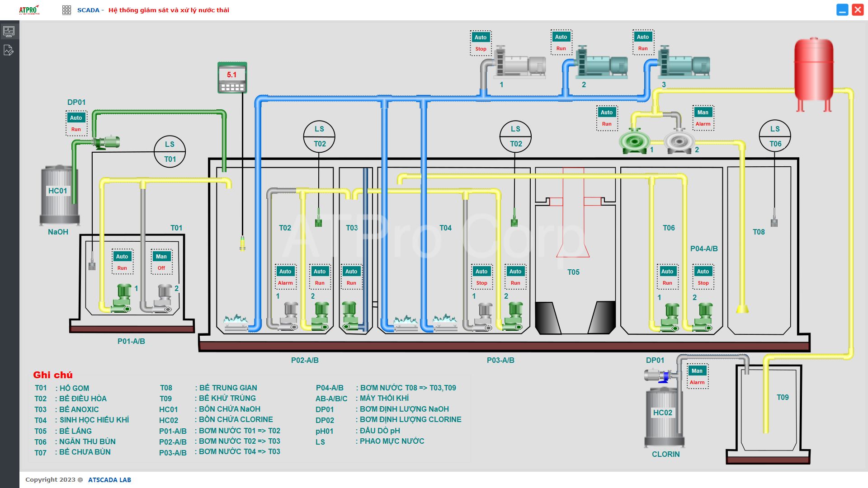Click the LS T01 level sensor symbol
This screenshot has width=868, height=488.
pos(170,151)
